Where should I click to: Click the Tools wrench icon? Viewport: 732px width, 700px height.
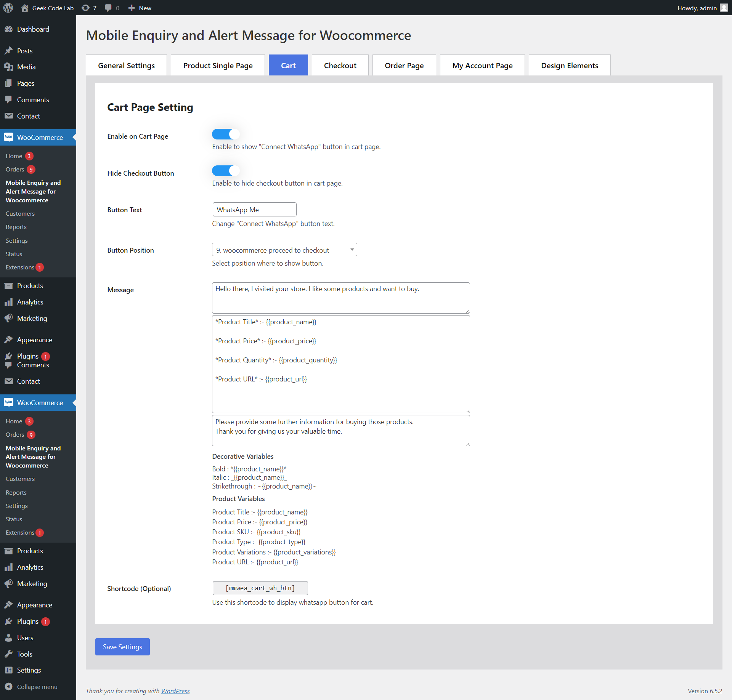point(9,654)
